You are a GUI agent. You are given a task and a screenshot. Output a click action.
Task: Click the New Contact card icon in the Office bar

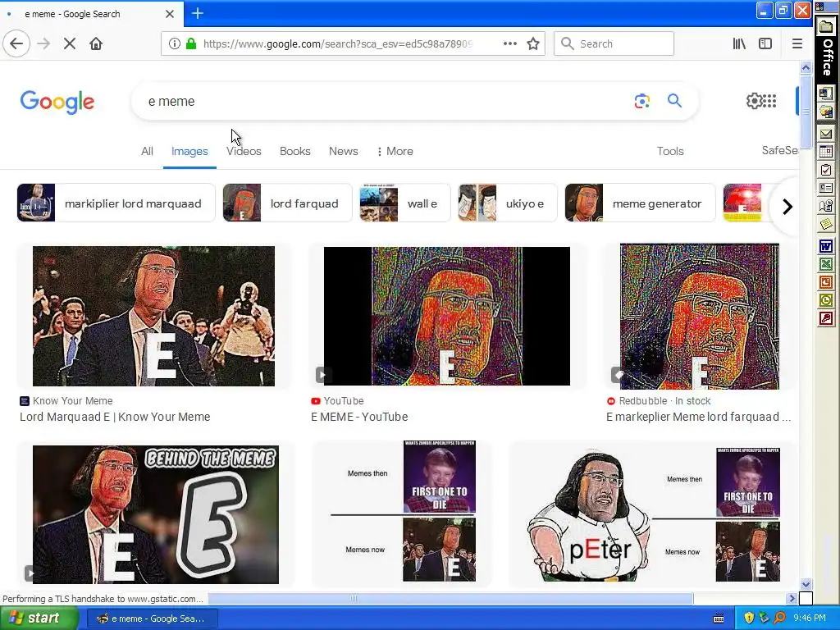pos(826,188)
